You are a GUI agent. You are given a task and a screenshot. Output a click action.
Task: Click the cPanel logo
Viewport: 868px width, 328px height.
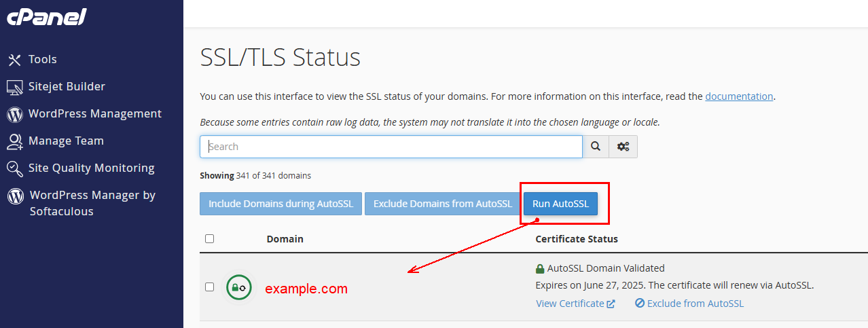point(46,17)
